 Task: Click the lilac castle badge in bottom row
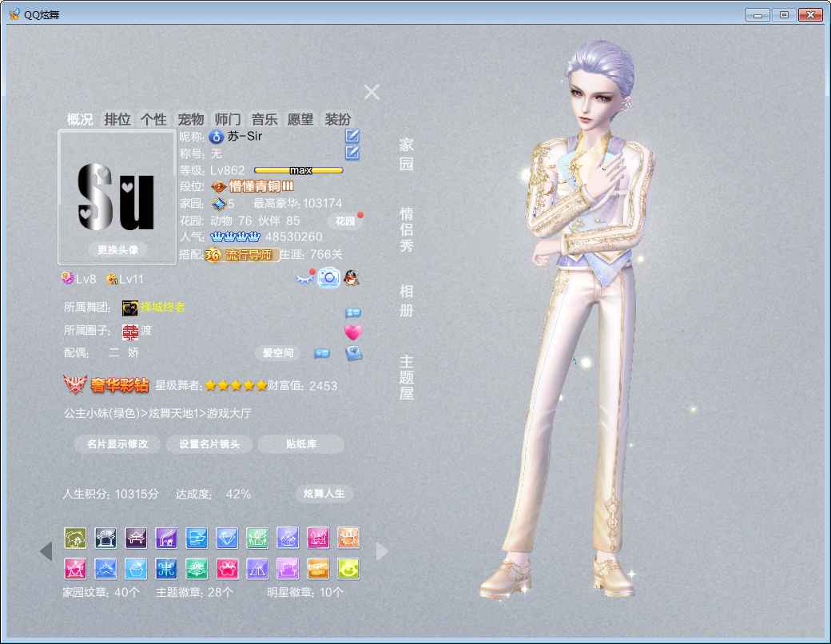pyautogui.click(x=288, y=569)
